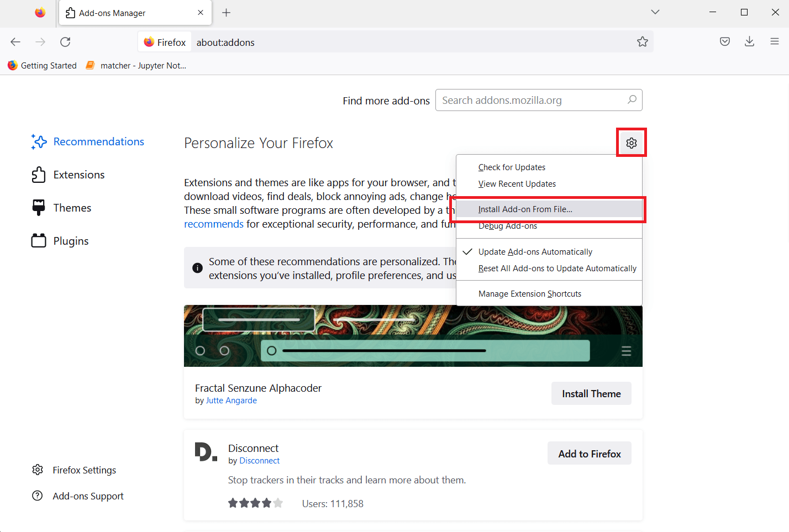
Task: Click Add-ons Support help icon
Action: (38, 496)
